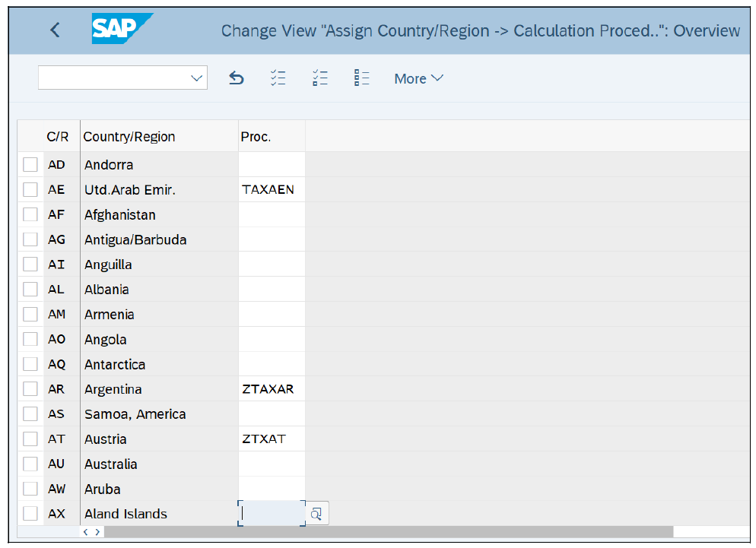The height and width of the screenshot is (548, 756).
Task: Click the select all rows icon
Action: [x=278, y=78]
